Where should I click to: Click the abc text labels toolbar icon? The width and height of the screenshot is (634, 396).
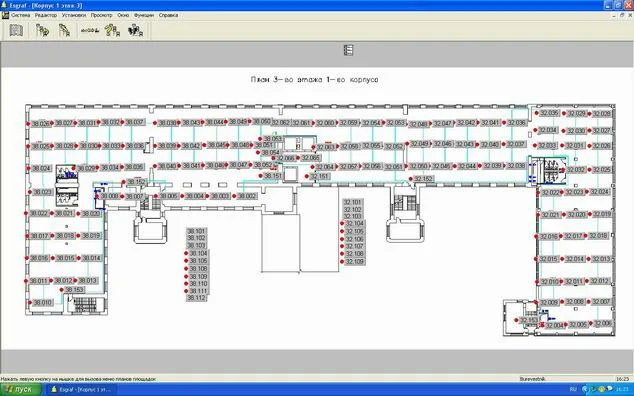tap(90, 31)
